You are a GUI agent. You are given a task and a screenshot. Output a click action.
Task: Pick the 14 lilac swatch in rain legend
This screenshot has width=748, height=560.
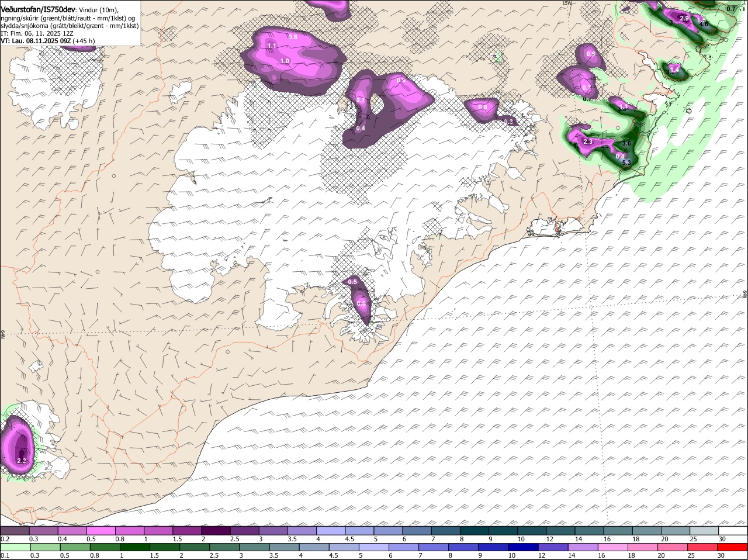point(583,547)
